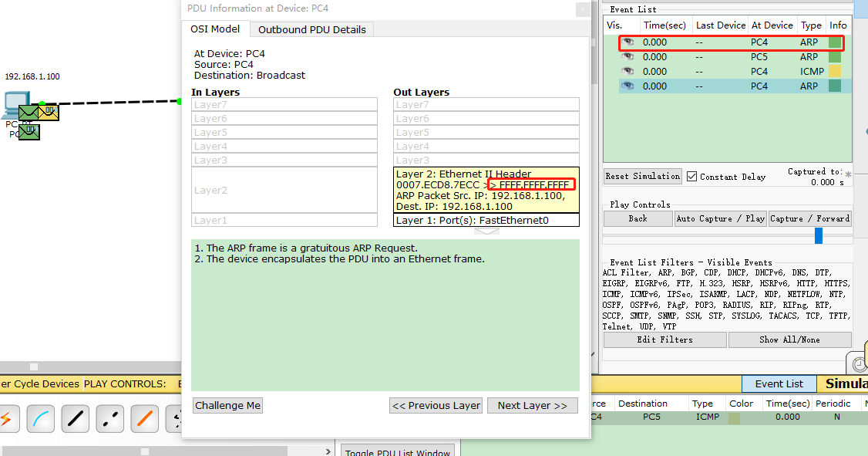Toggle eye visibility for ICMP event
This screenshot has width=868, height=456.
(628, 71)
